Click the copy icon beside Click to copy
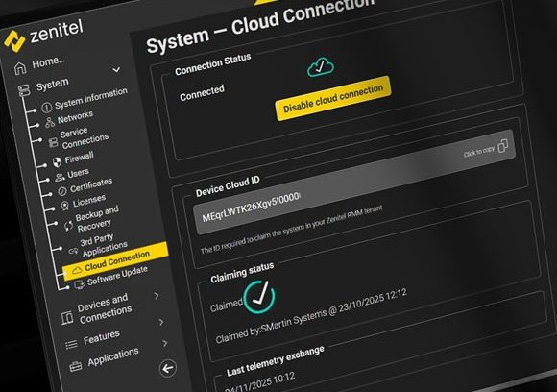 tap(503, 146)
